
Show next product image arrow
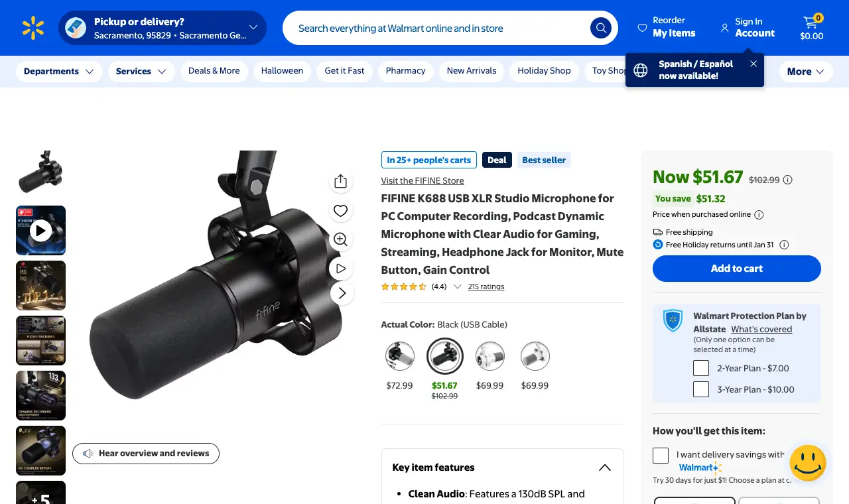(342, 293)
